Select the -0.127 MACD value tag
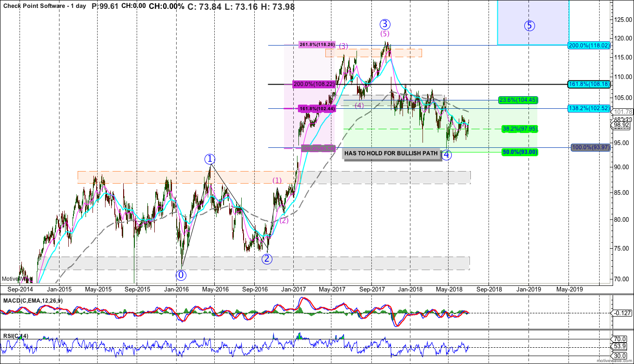The image size is (634, 364). pos(621,313)
